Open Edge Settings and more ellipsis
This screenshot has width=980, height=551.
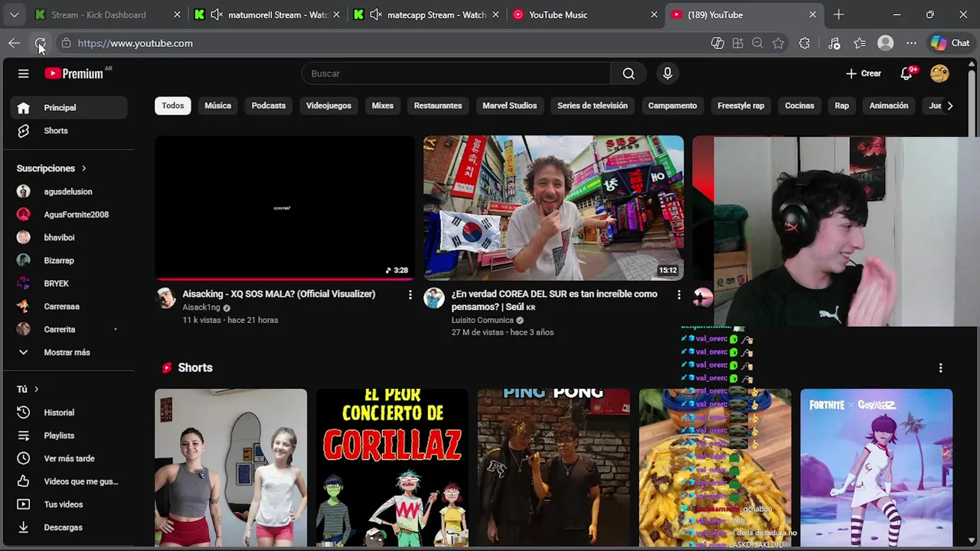(911, 44)
